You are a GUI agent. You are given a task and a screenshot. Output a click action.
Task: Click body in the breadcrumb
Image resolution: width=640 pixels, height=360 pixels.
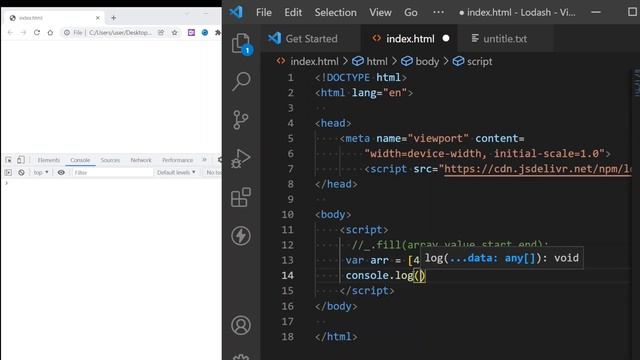pos(427,62)
